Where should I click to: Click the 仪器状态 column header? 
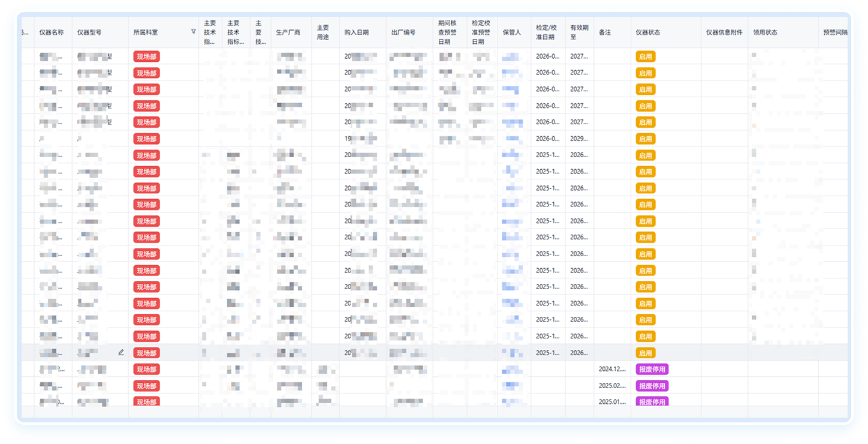[x=647, y=32]
